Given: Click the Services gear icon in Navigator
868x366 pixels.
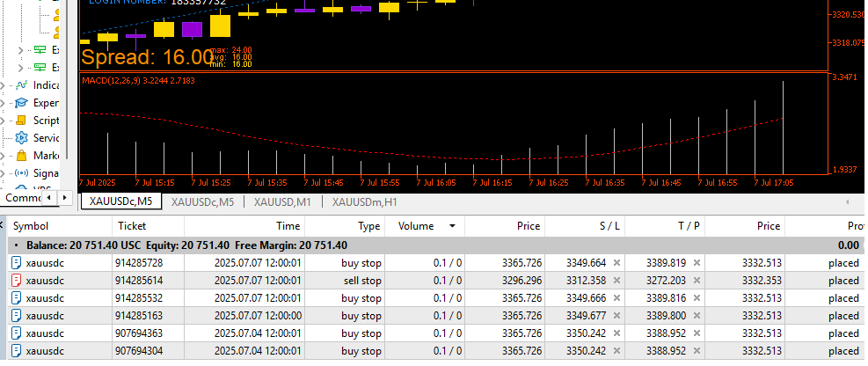Looking at the screenshot, I should point(22,138).
